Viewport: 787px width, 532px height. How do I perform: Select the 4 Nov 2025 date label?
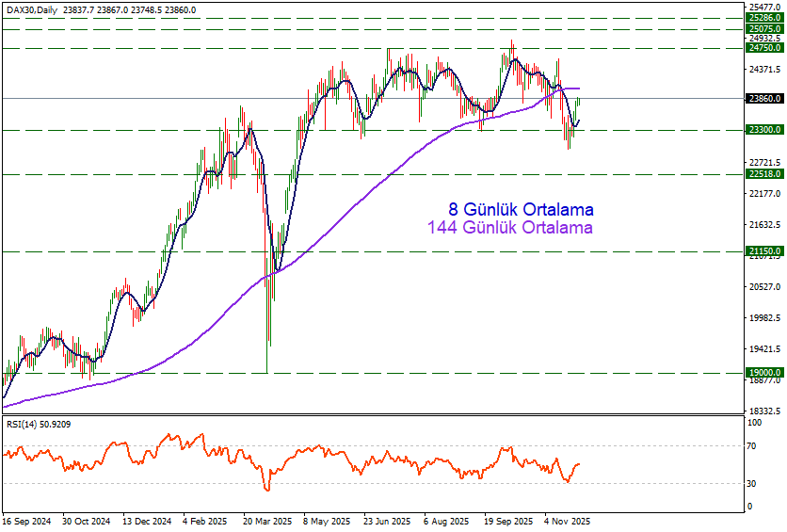tap(568, 521)
